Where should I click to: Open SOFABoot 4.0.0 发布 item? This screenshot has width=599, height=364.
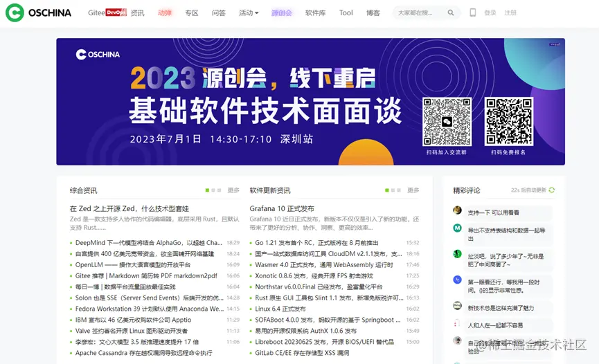328,320
